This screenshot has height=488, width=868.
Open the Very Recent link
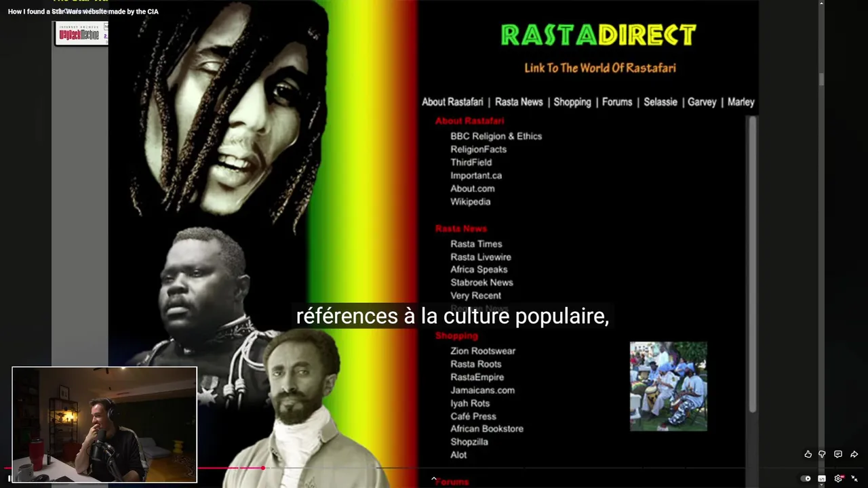pyautogui.click(x=476, y=296)
